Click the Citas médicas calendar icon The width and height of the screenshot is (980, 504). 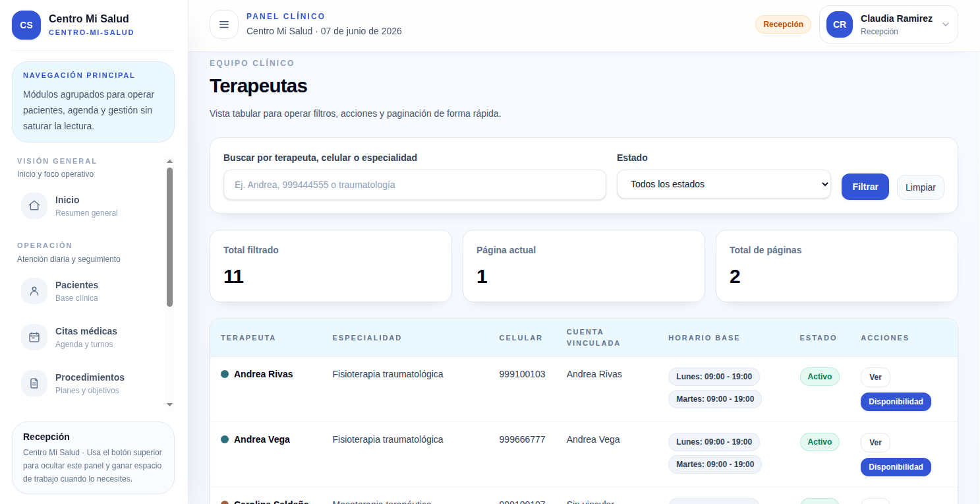[x=34, y=337]
